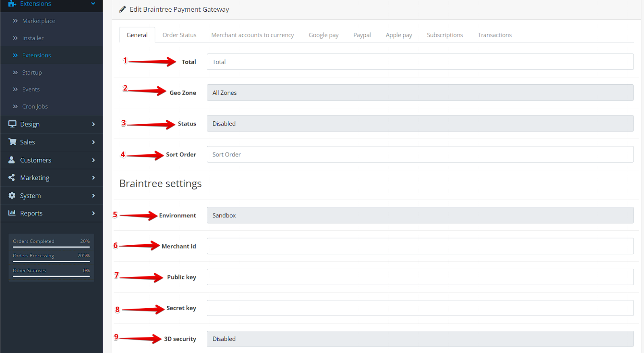Image resolution: width=644 pixels, height=353 pixels.
Task: Select the General tab
Action: pyautogui.click(x=137, y=35)
